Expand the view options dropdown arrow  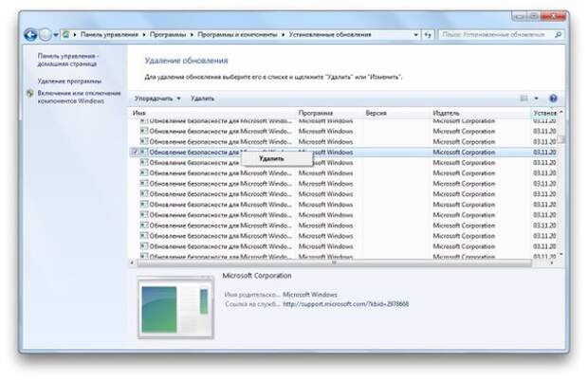tap(536, 99)
